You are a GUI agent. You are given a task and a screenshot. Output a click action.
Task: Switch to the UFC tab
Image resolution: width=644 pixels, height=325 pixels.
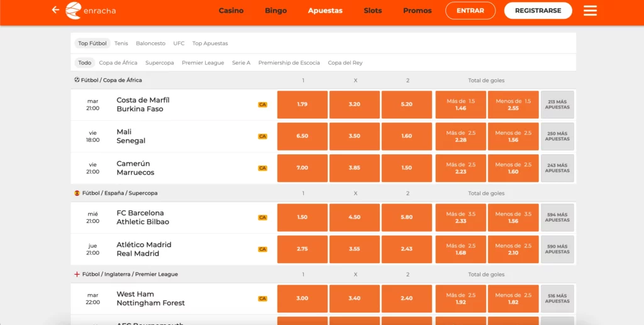coord(179,43)
